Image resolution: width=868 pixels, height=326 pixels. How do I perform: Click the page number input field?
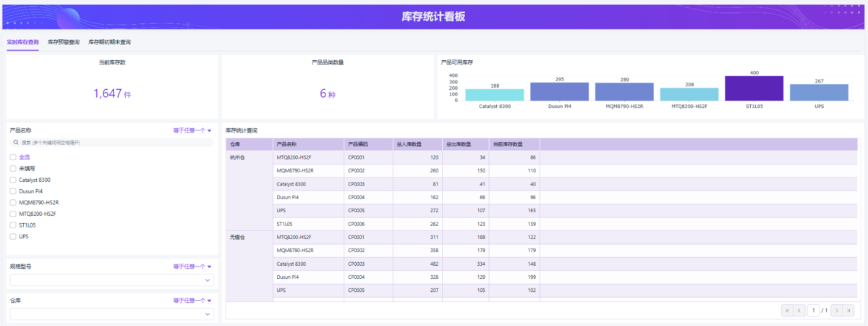[814, 310]
